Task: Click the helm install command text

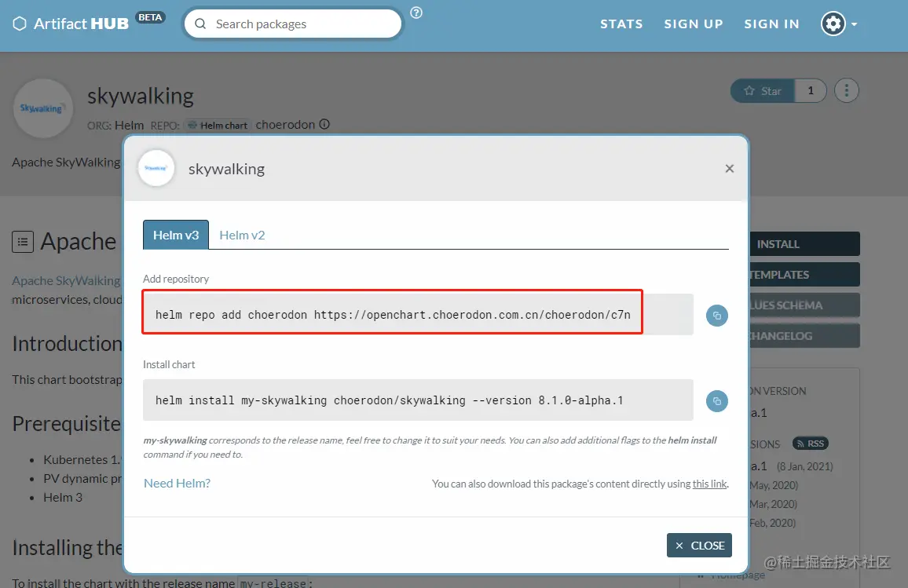Action: (389, 400)
